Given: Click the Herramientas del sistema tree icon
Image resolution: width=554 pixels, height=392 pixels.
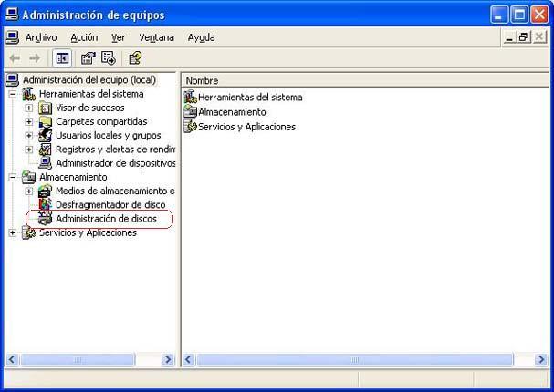Looking at the screenshot, I should tap(29, 94).
